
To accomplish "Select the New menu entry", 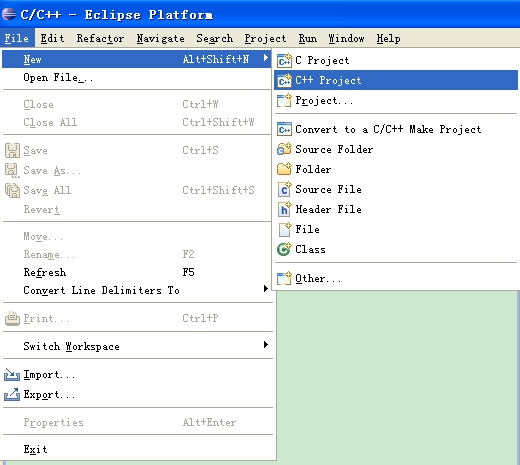I will (137, 59).
